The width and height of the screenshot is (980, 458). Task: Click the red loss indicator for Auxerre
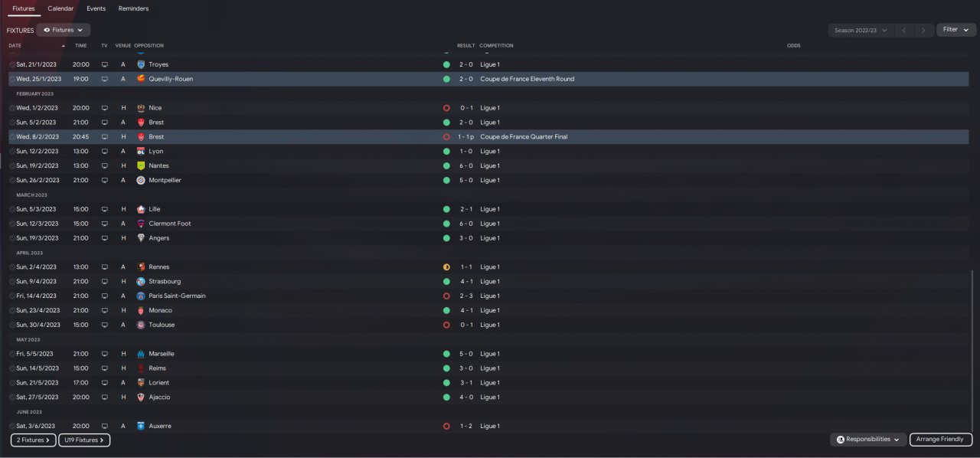446,426
